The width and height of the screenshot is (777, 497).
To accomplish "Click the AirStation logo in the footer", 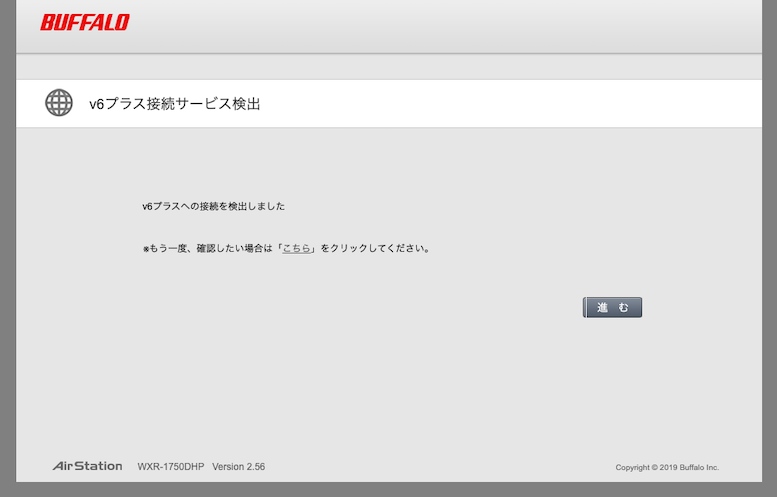I will pos(88,466).
